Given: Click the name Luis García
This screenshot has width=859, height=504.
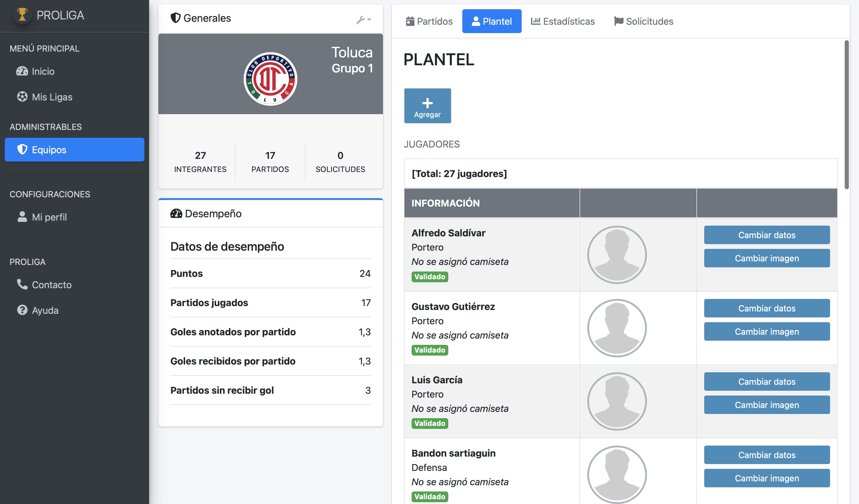Looking at the screenshot, I should coord(437,380).
